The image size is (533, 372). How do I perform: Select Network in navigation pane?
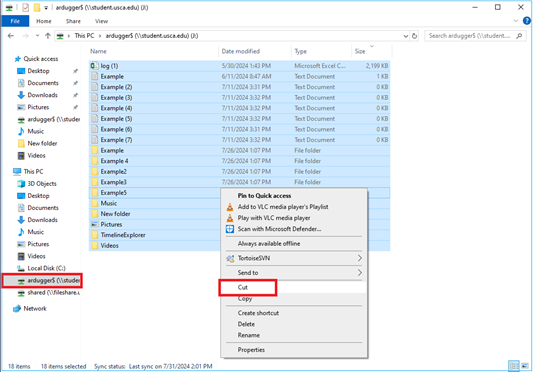tap(35, 309)
